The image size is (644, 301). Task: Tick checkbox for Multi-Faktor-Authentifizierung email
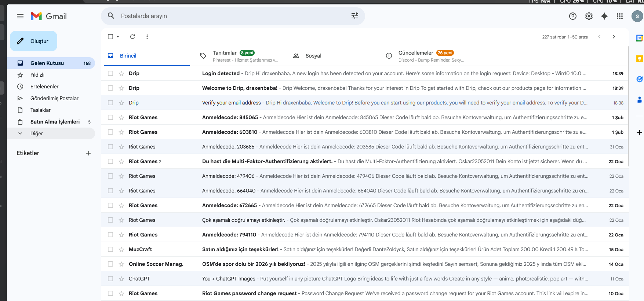(110, 161)
